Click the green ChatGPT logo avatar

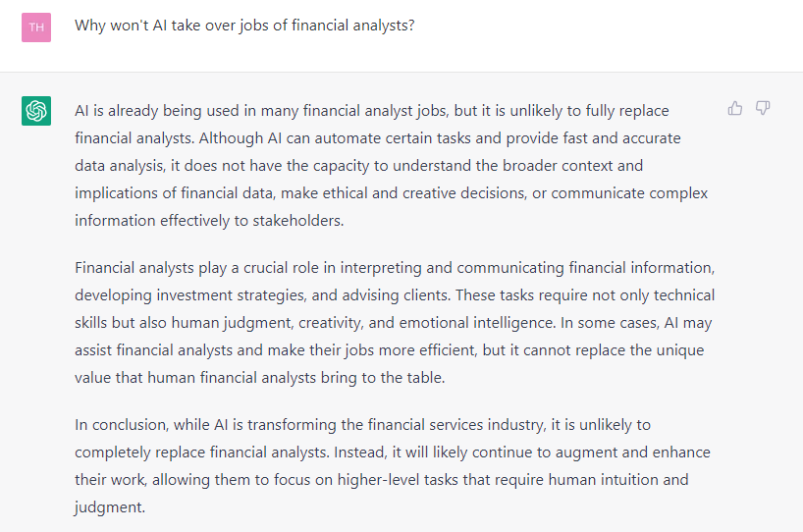[x=36, y=111]
